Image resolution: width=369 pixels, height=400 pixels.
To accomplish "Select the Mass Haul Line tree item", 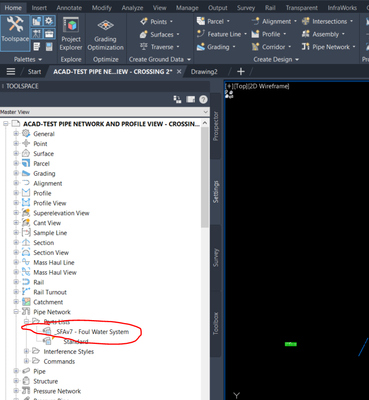I will tap(54, 262).
